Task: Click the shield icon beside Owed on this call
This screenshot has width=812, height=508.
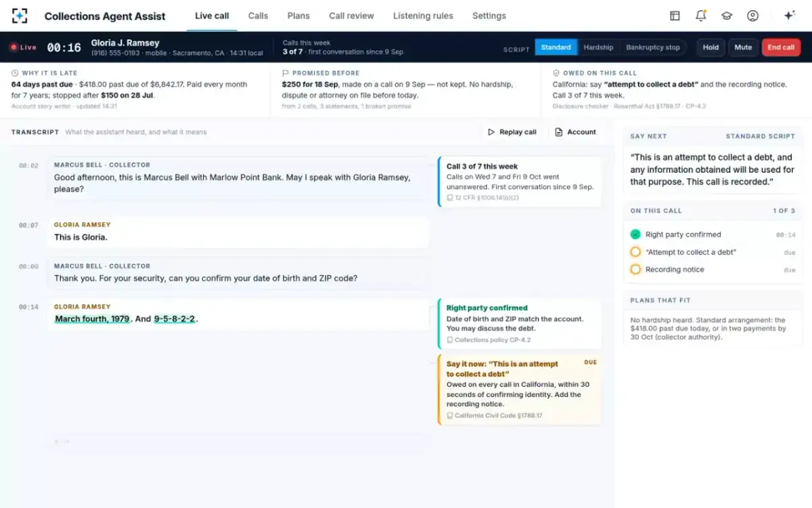Action: coord(556,73)
